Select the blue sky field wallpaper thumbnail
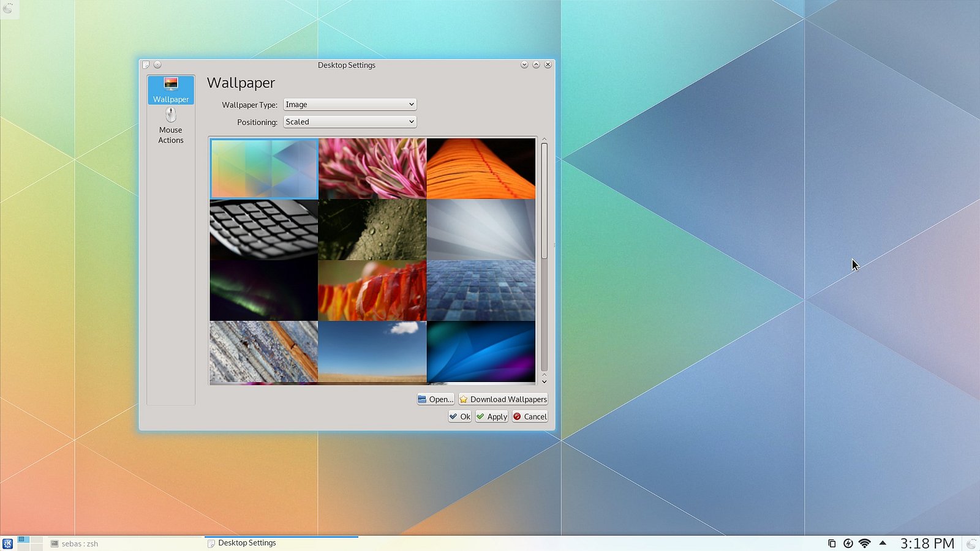The width and height of the screenshot is (980, 551). click(x=372, y=351)
